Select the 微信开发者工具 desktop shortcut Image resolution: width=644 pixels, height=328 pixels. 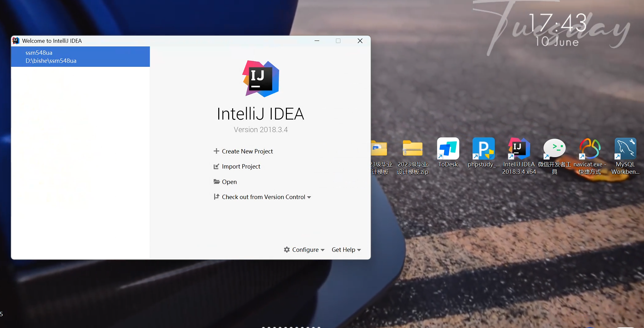tap(555, 156)
